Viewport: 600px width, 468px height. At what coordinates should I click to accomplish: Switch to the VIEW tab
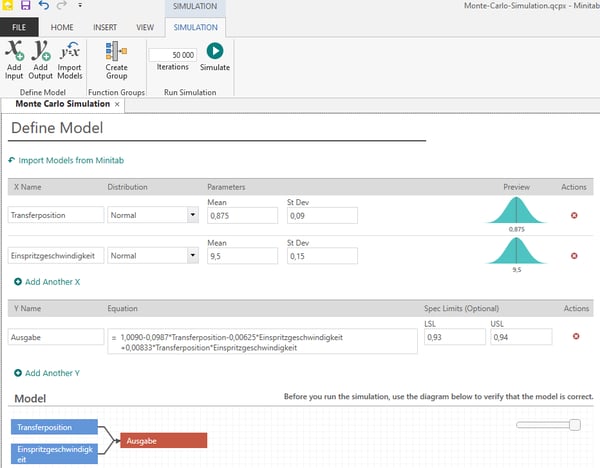click(x=145, y=27)
